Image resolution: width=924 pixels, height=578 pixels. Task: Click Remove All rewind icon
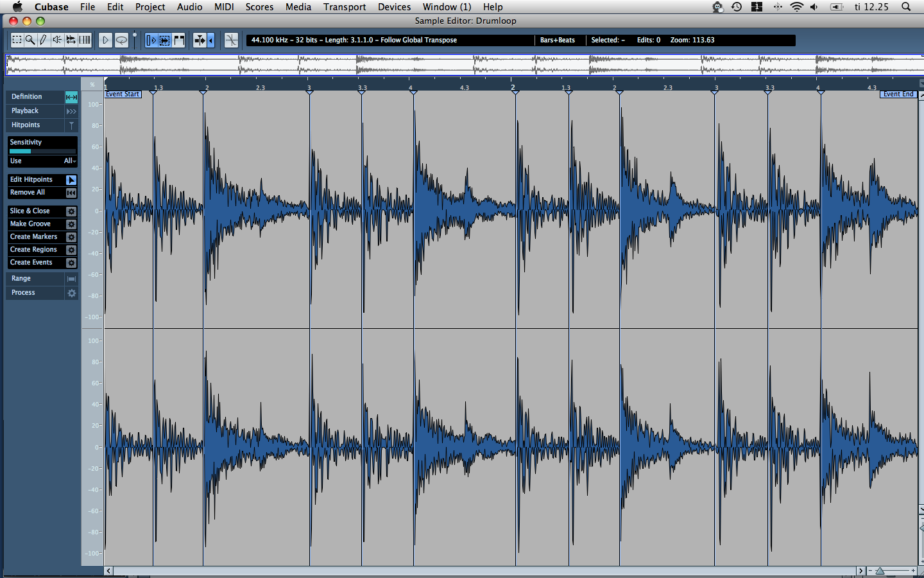(71, 193)
